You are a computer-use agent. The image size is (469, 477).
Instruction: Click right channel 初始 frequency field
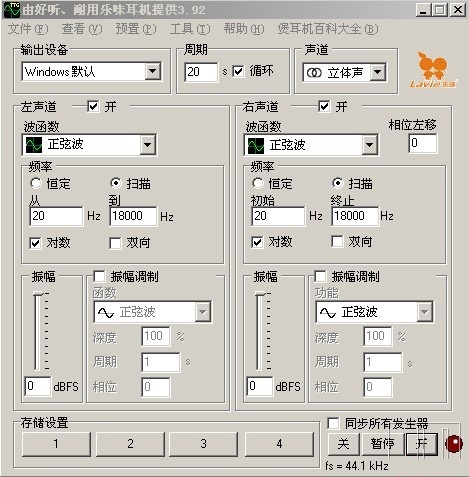[278, 216]
